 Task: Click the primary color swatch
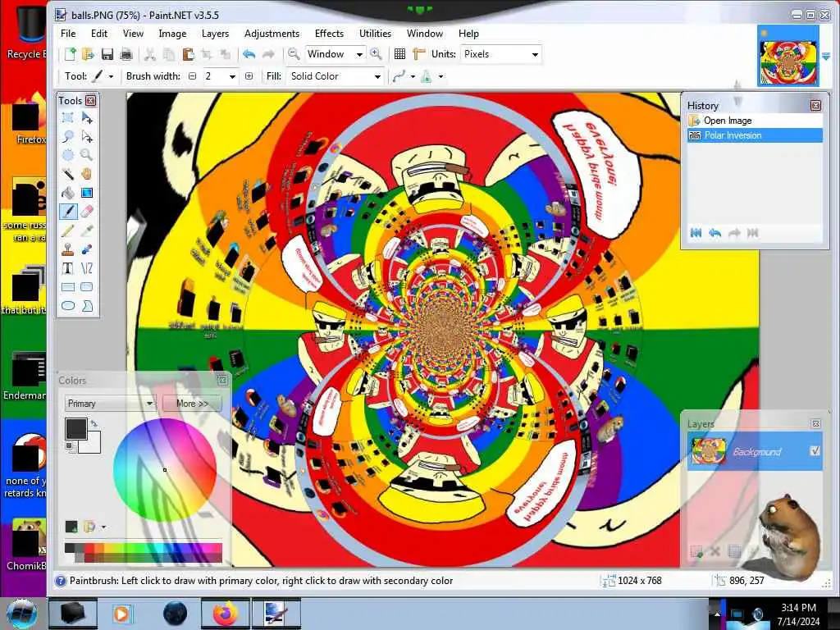click(75, 429)
